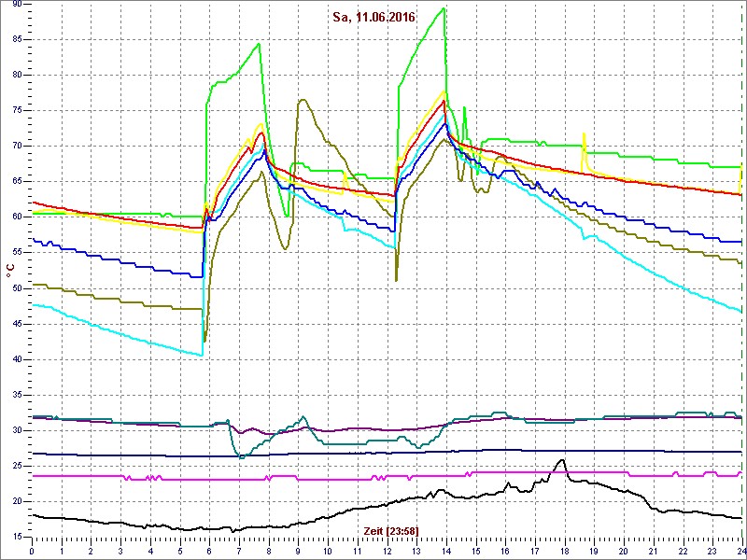This screenshot has height=560, width=747.
Task: Click hour 22 on the time axis
Action: click(x=683, y=549)
